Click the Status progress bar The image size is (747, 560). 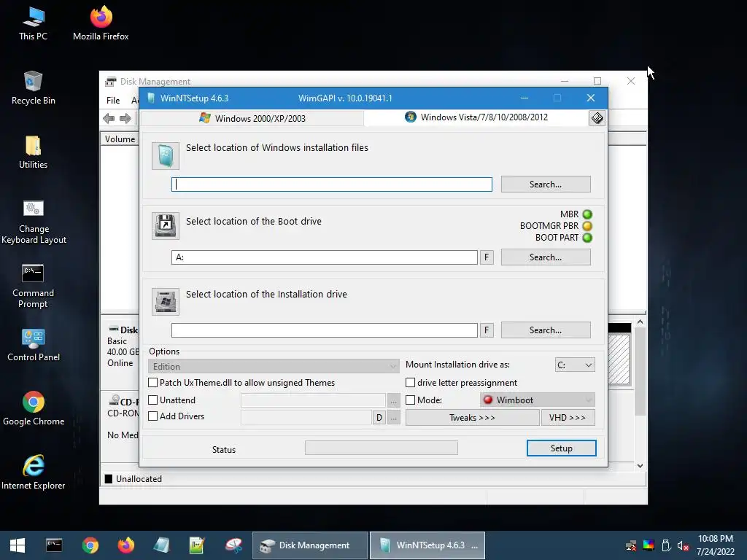click(381, 448)
